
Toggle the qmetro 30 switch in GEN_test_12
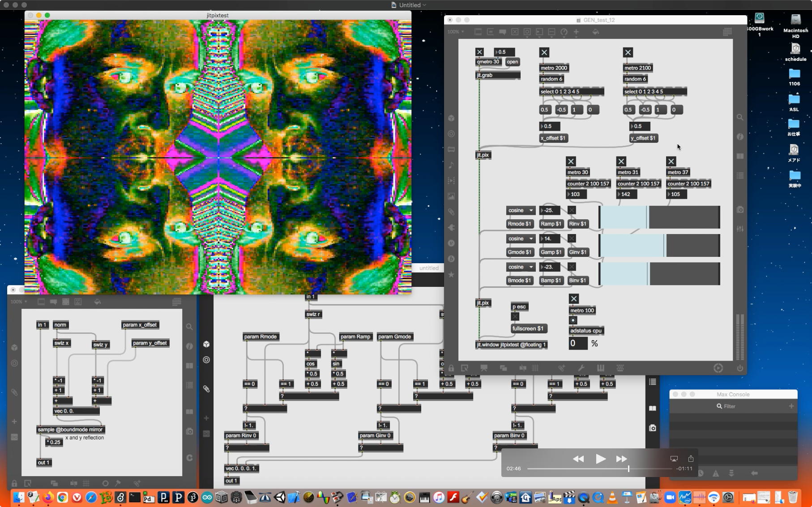point(479,52)
